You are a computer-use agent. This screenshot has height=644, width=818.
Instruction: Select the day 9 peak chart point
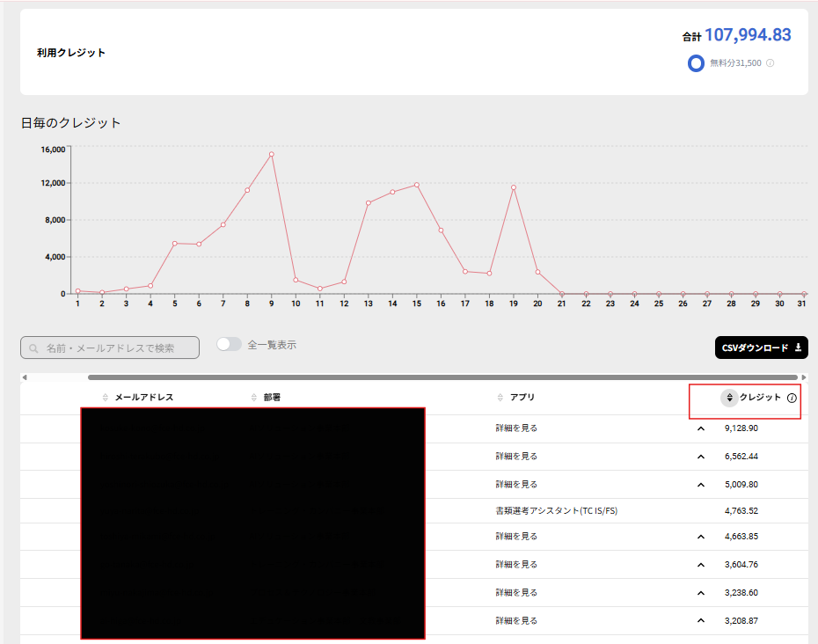coord(272,154)
